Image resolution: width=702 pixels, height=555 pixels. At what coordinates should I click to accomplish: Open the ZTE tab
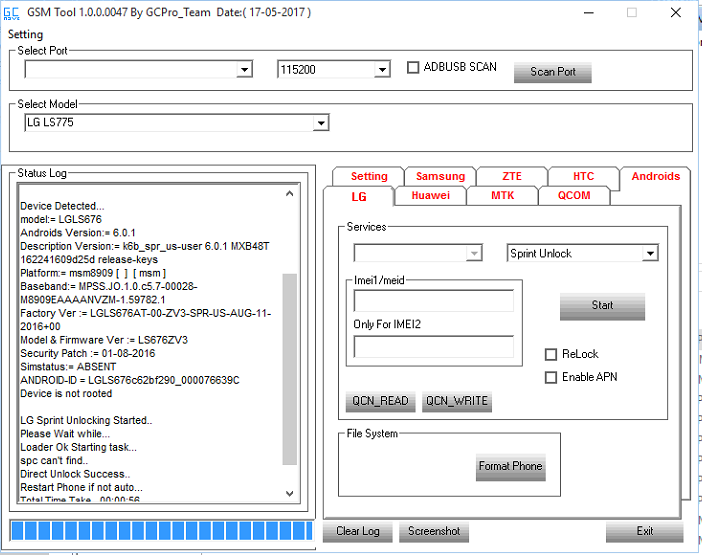pyautogui.click(x=512, y=176)
